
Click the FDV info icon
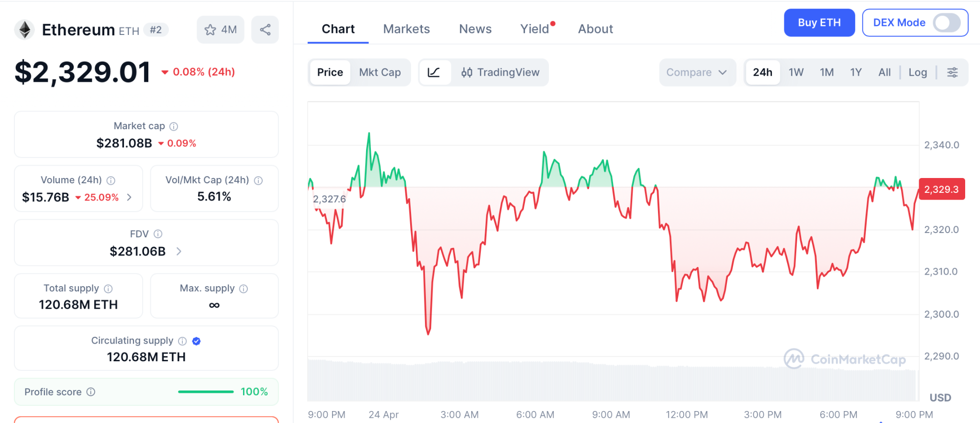tap(158, 234)
